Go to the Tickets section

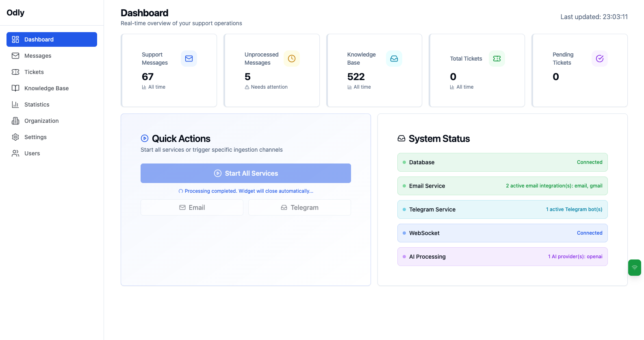[x=52, y=72]
